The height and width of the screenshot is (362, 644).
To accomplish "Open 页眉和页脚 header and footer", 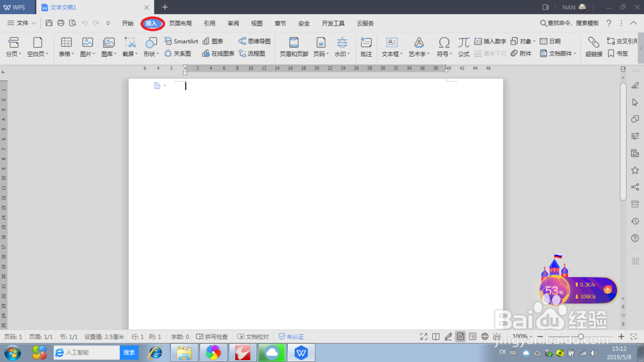I will 294,46.
